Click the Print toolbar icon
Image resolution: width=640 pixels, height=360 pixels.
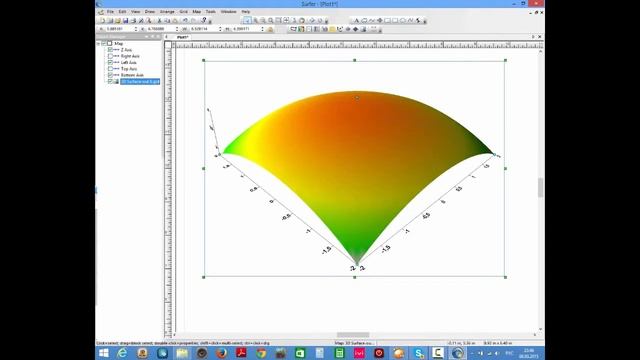coord(133,20)
